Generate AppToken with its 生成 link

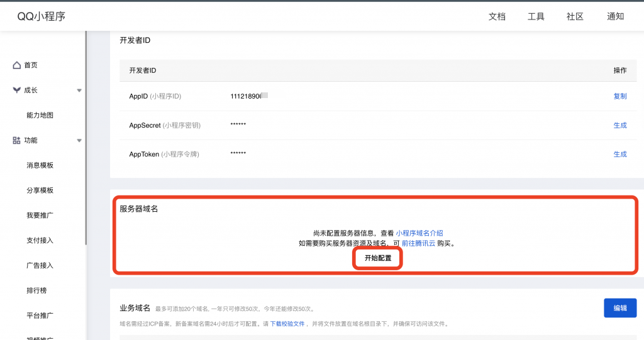619,154
